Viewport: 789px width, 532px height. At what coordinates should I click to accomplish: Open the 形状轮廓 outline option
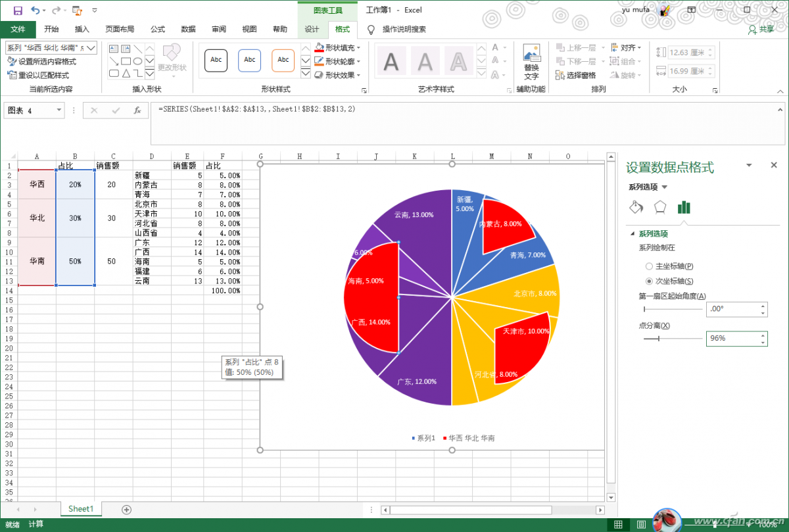(x=338, y=62)
